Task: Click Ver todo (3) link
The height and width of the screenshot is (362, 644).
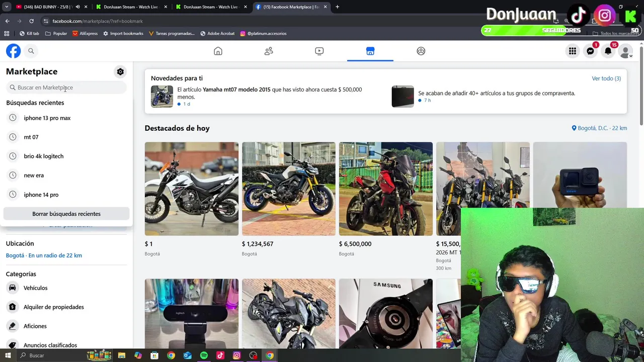Action: pyautogui.click(x=606, y=78)
